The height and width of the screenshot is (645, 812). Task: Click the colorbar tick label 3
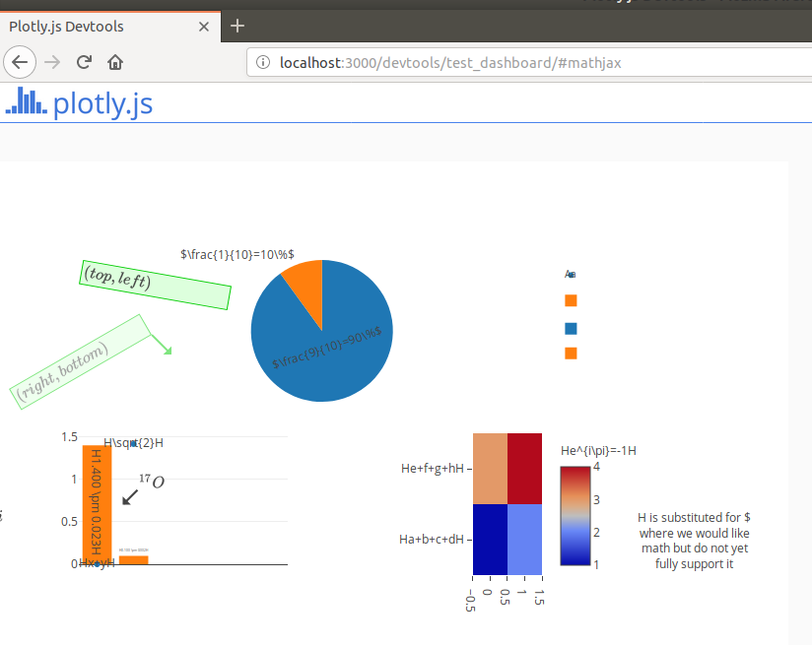pos(596,500)
